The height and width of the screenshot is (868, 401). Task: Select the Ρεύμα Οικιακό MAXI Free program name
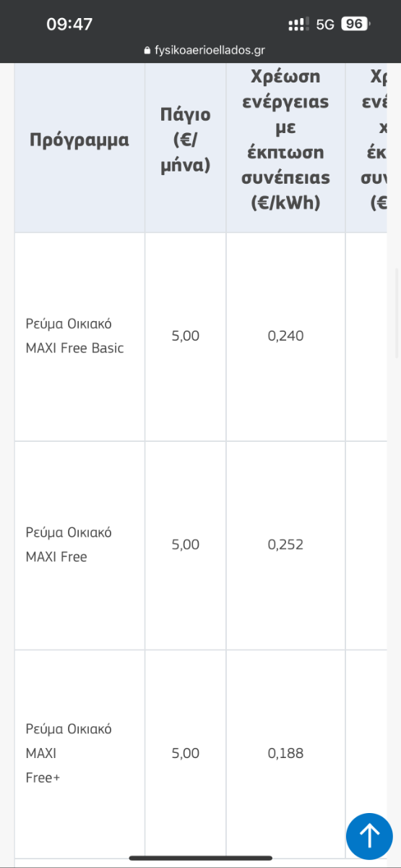tap(69, 545)
